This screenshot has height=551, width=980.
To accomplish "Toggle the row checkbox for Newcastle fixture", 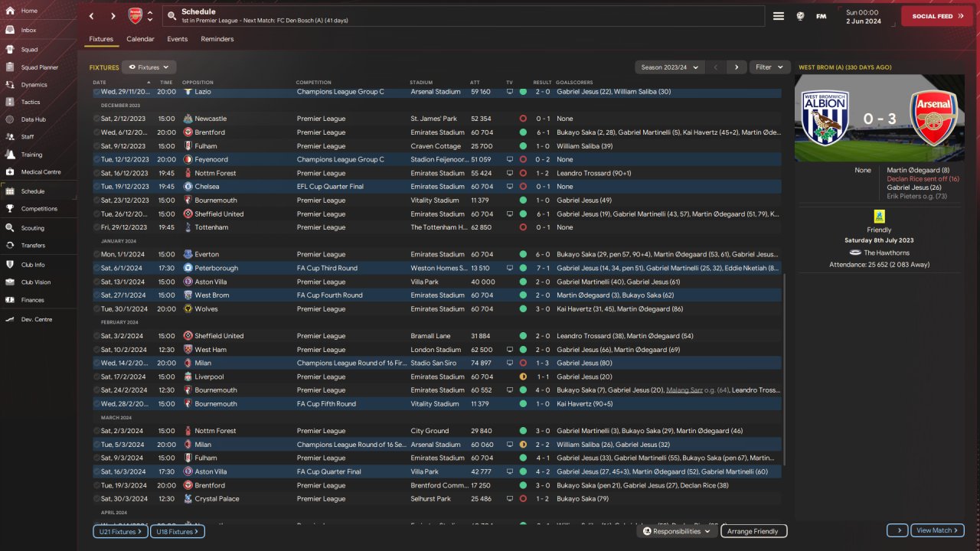I will pyautogui.click(x=96, y=119).
